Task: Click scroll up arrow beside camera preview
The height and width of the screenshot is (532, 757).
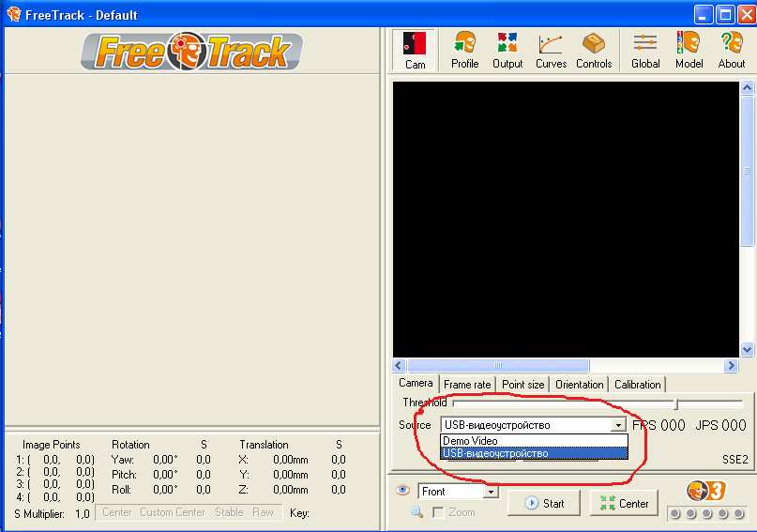Action: [747, 88]
